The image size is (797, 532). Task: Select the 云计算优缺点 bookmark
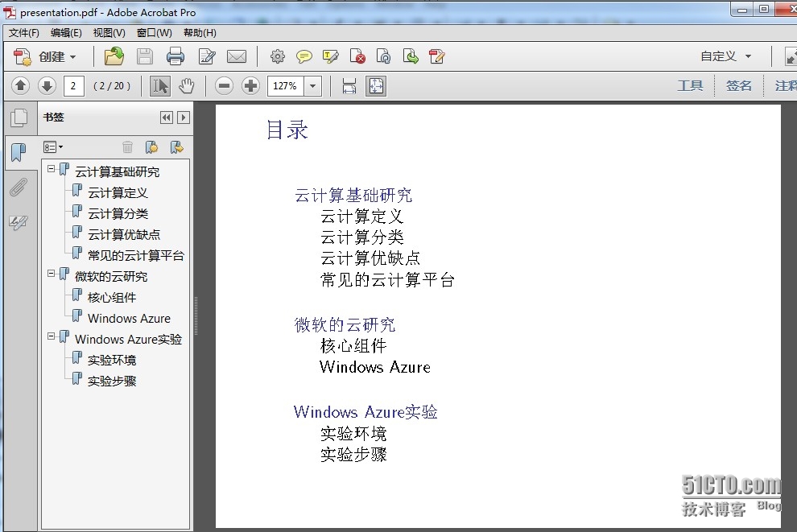tap(123, 234)
